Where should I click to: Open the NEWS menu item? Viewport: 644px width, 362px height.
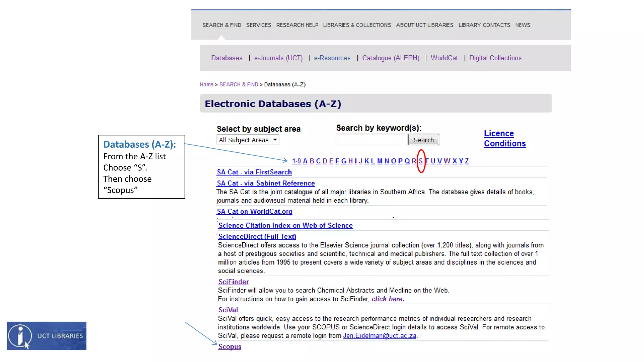click(x=523, y=25)
